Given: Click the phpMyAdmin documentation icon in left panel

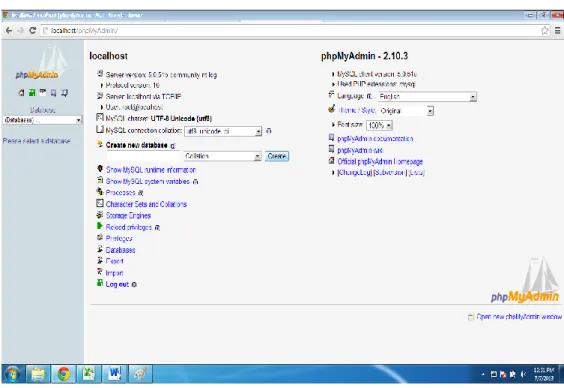Looking at the screenshot, I should (54, 93).
